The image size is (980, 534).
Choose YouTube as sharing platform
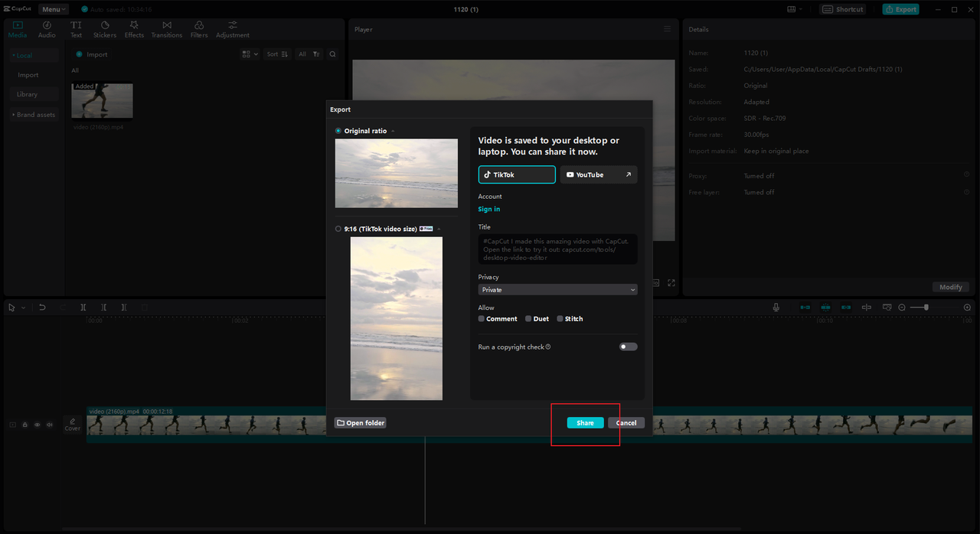(x=599, y=174)
